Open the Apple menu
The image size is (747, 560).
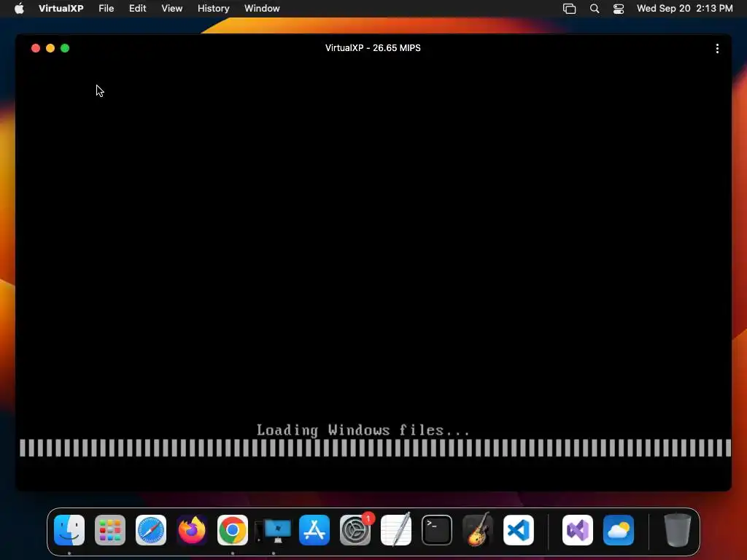19,9
